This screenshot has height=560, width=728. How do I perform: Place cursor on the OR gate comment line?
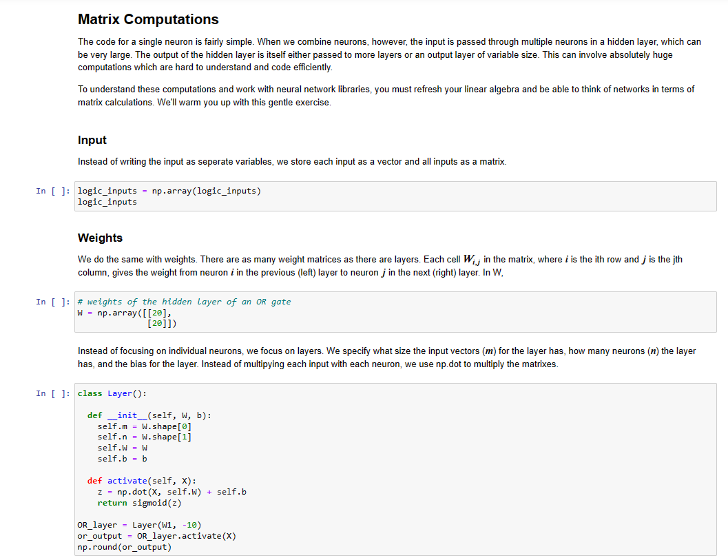pos(184,302)
